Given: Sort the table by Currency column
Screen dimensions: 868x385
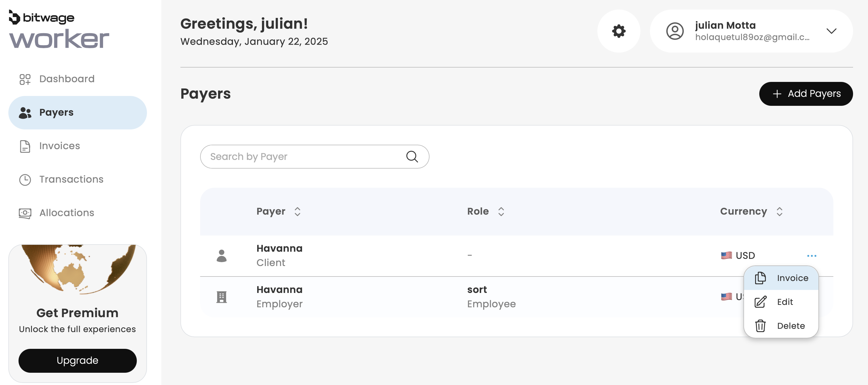Looking at the screenshot, I should coord(779,211).
